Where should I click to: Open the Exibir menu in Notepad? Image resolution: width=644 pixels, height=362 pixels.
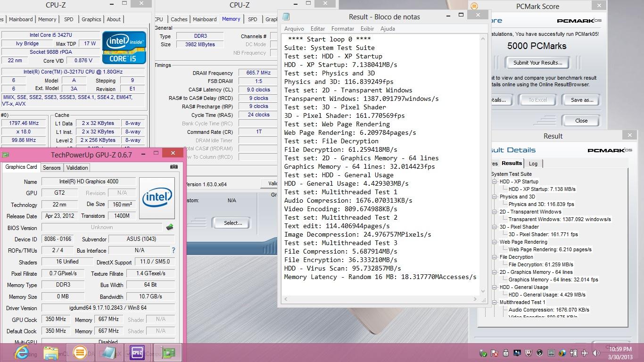pos(367,29)
